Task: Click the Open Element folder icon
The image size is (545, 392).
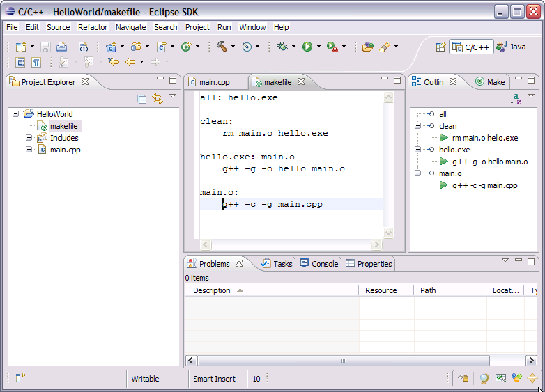Action: [368, 47]
